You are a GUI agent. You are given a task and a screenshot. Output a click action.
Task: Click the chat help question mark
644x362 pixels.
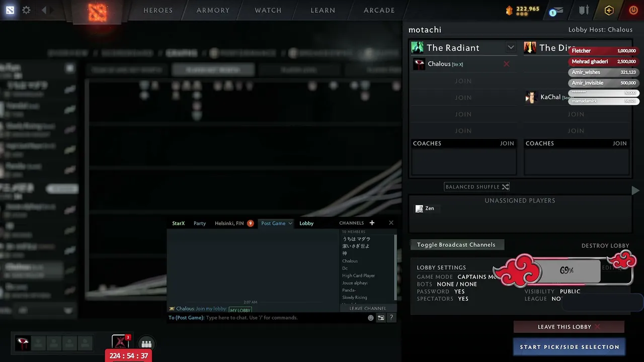[x=391, y=318]
